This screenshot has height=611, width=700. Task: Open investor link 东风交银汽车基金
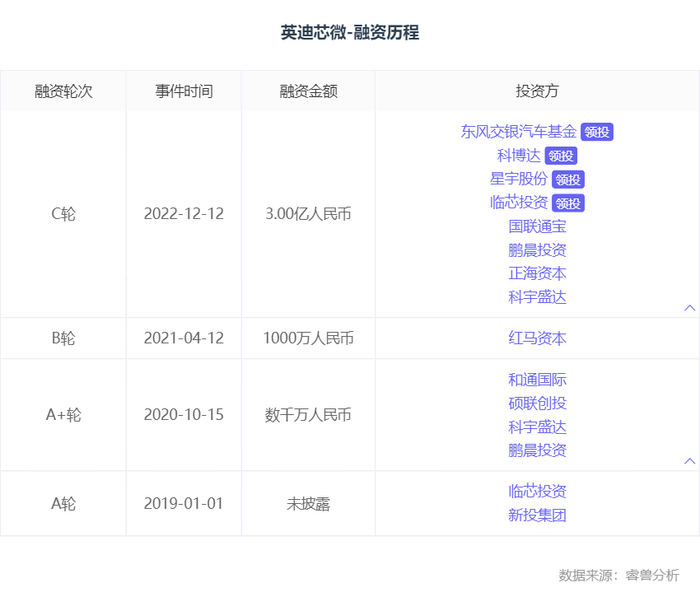click(x=518, y=131)
